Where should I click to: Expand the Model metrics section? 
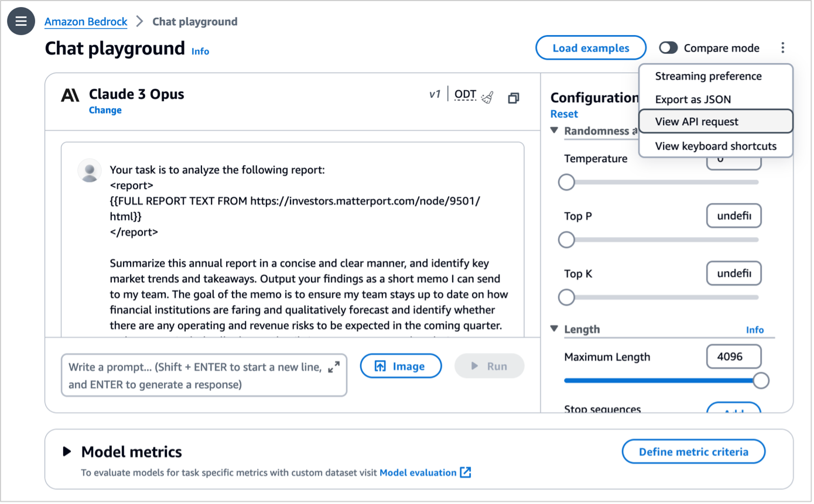pyautogui.click(x=67, y=451)
